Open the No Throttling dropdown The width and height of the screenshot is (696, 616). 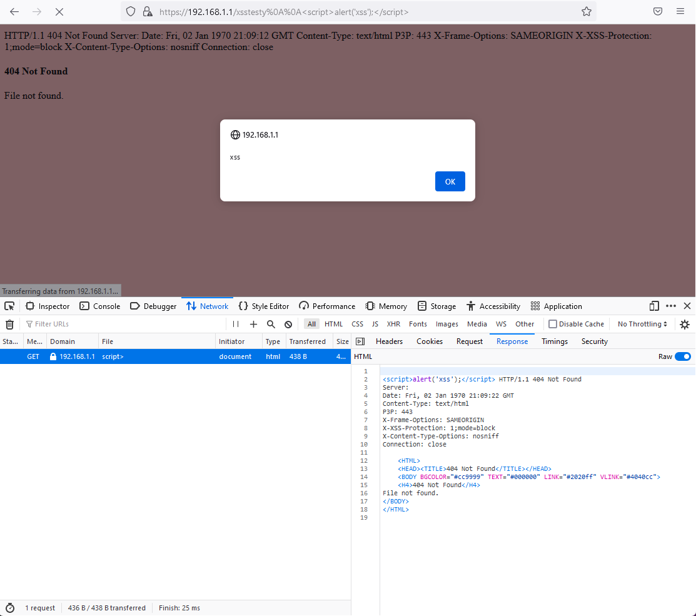click(x=642, y=324)
